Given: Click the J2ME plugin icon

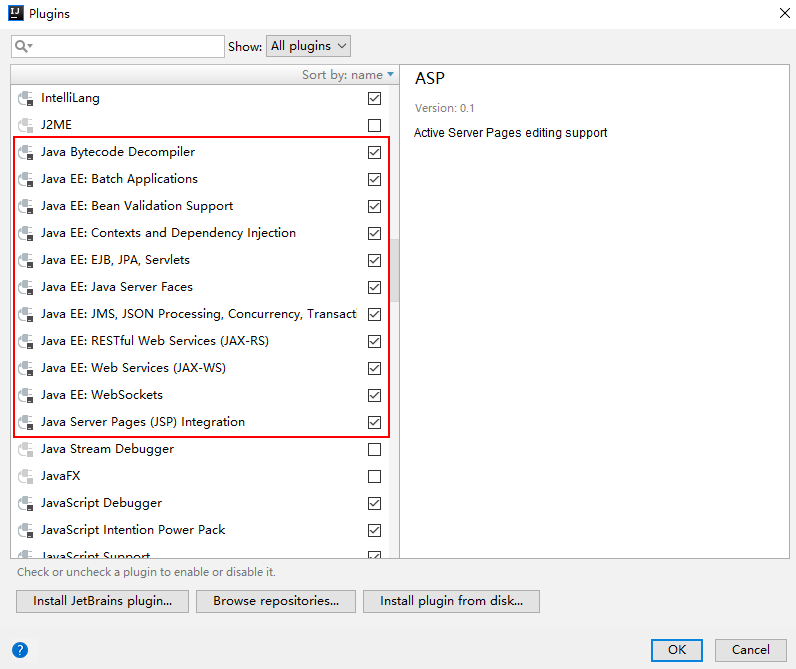Looking at the screenshot, I should point(25,125).
